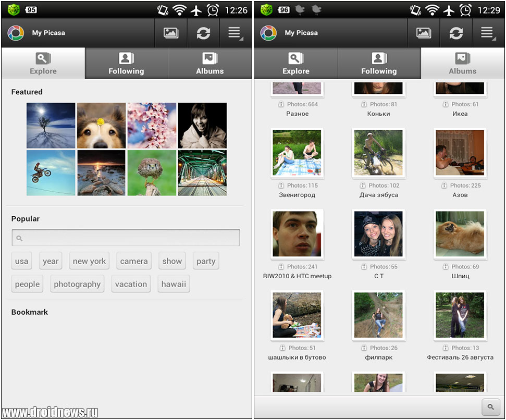The image size is (506, 420).
Task: Tap the search button at bottom of Albums
Action: point(491,407)
